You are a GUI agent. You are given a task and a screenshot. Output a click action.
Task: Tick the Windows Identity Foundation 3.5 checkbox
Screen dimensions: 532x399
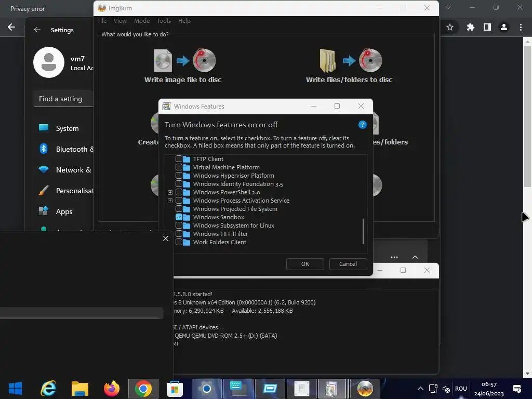[179, 183]
